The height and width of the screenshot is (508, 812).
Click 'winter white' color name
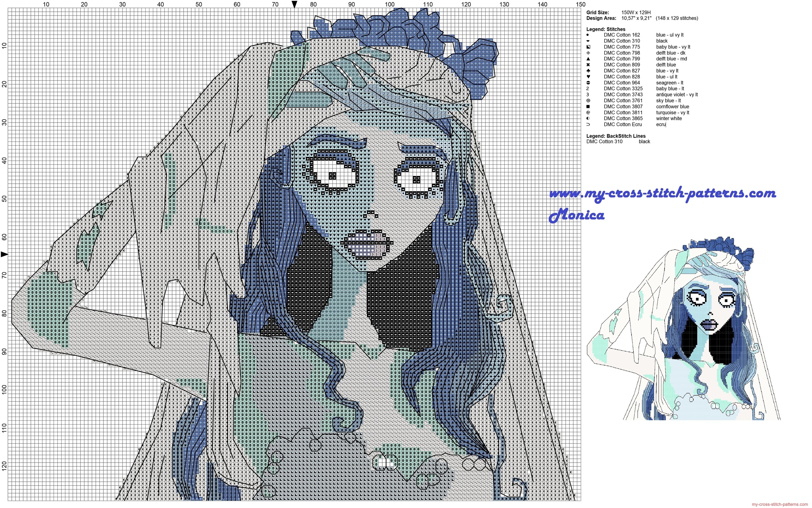(669, 119)
